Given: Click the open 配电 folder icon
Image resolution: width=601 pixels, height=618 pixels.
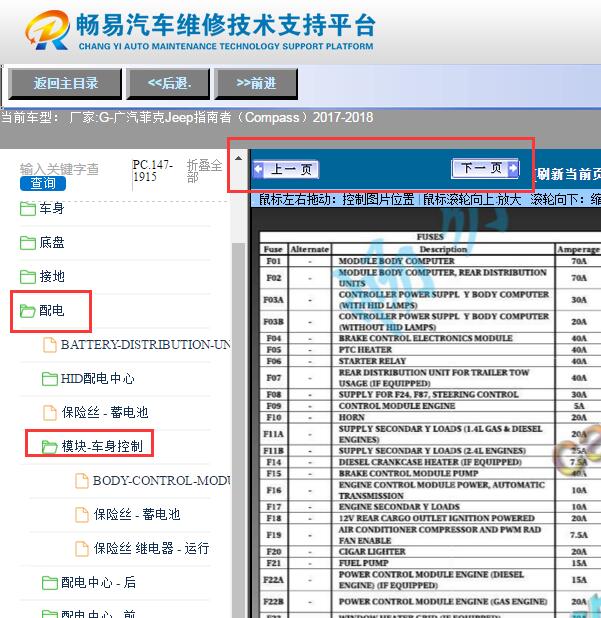Looking at the screenshot, I should coord(28,311).
